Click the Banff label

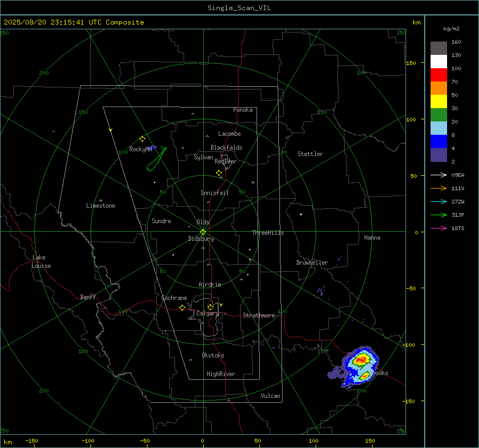tap(88, 297)
